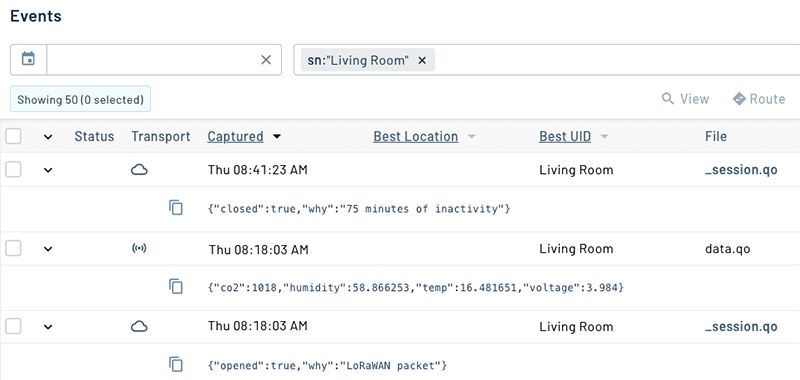Focus the date range input field

coord(153,60)
